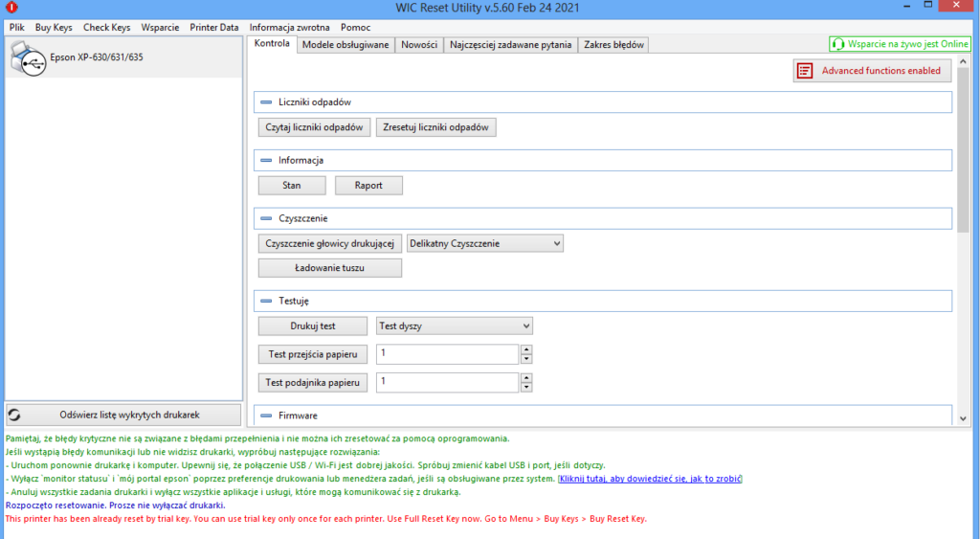Increase the paper pass test count
Screen dimensions: 980x539
click(x=526, y=349)
